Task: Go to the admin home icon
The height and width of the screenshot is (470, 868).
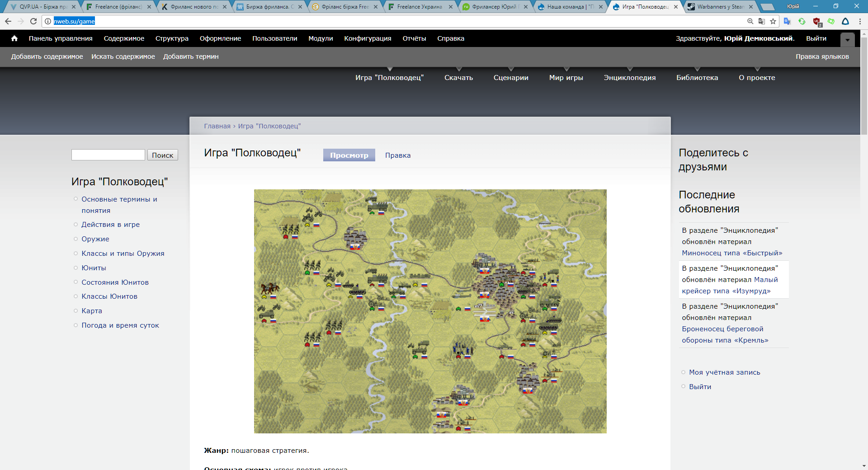Action: click(14, 38)
